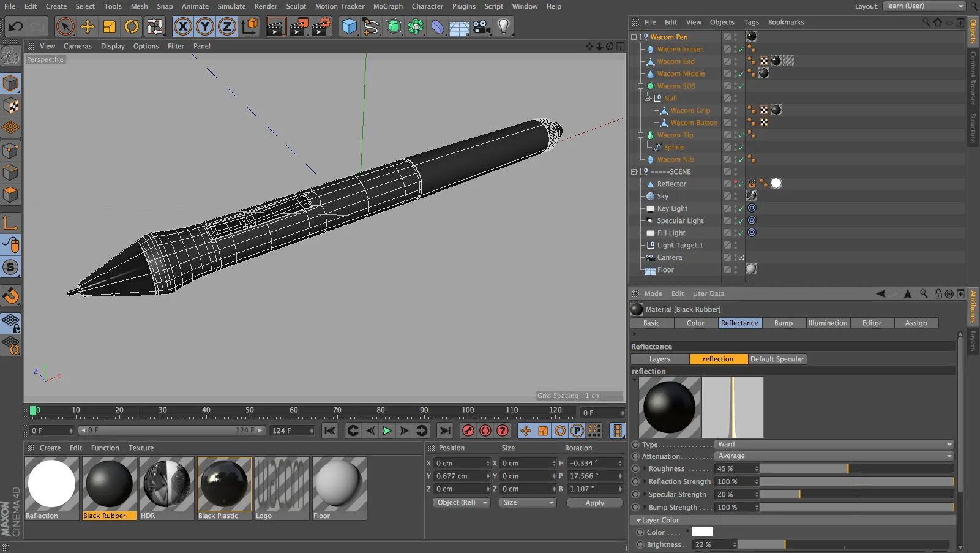Collapse the Wacom Pen hierarchy

634,37
